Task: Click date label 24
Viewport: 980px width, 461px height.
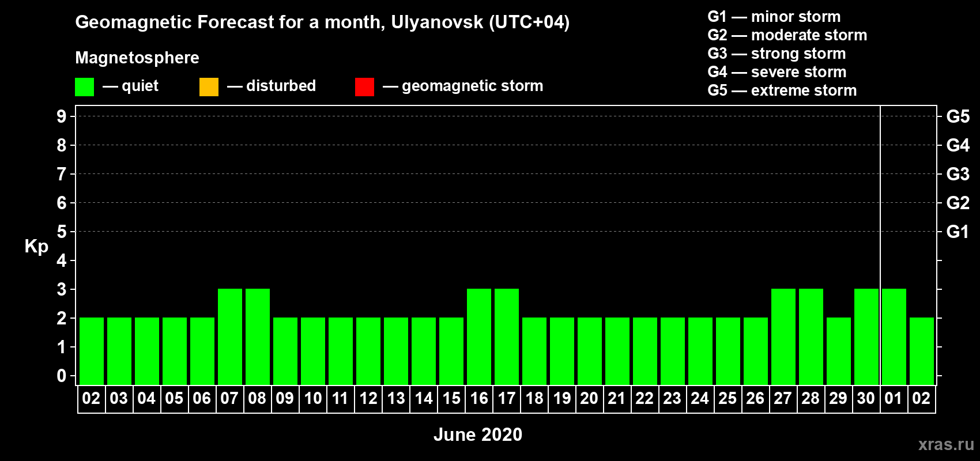Action: coord(700,398)
